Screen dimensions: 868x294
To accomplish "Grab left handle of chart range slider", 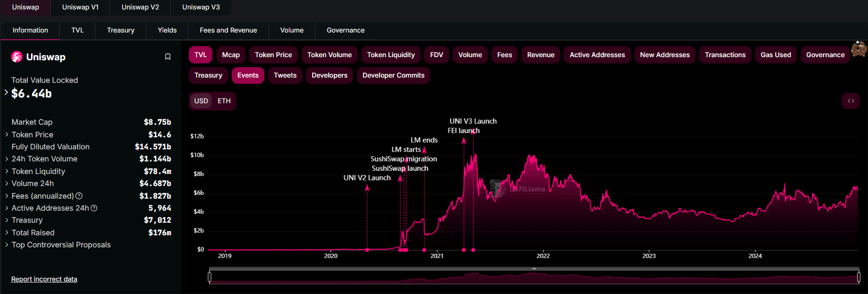I will (210, 277).
